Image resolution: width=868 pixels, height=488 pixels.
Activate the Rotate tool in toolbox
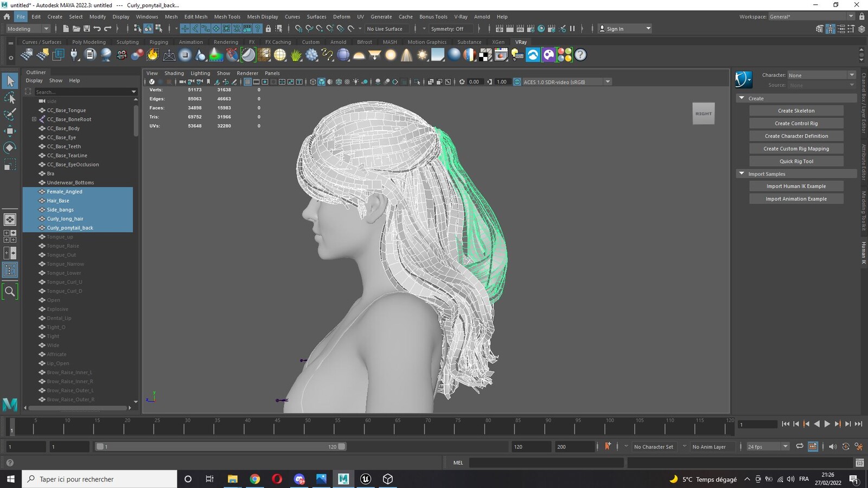coord(10,147)
